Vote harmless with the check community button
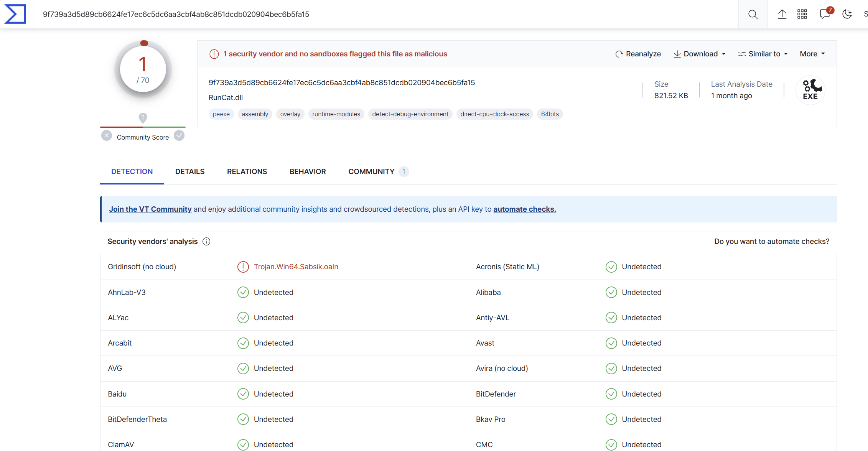The height and width of the screenshot is (451, 868). 179,135
